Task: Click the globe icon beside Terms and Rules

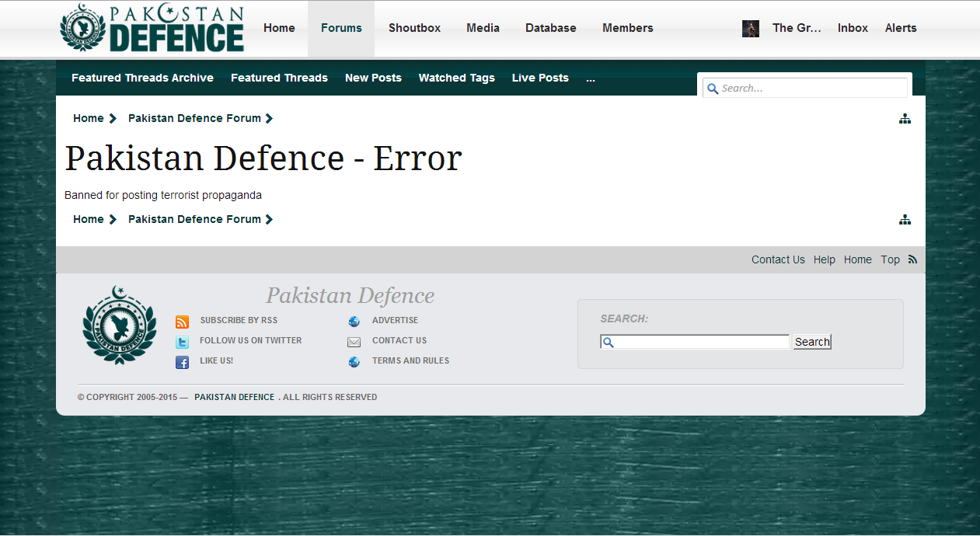Action: 354,362
